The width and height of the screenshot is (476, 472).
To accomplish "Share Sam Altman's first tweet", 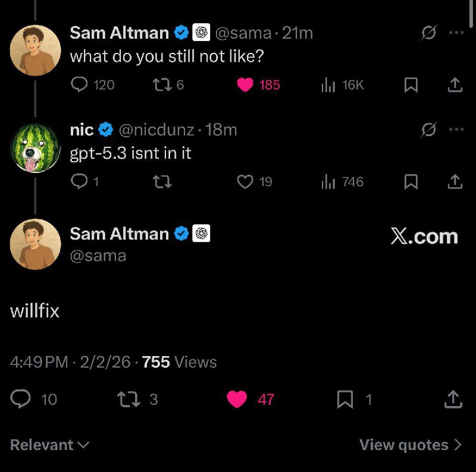I will tap(455, 86).
